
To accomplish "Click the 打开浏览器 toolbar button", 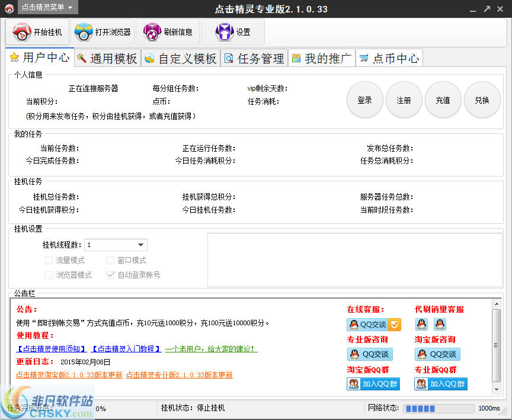I will pos(103,31).
